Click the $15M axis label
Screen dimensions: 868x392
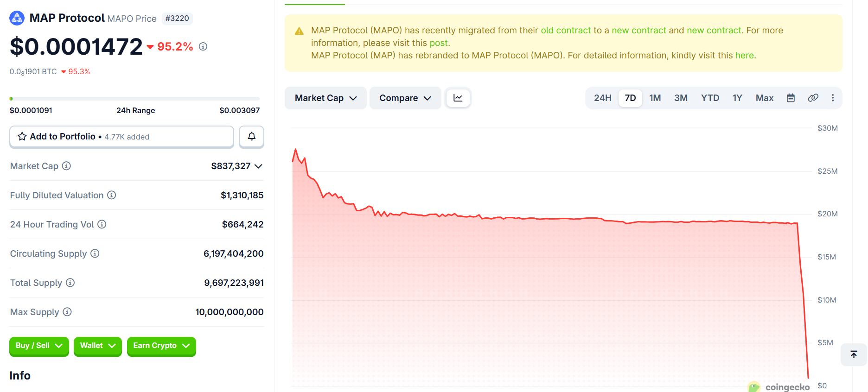click(826, 257)
